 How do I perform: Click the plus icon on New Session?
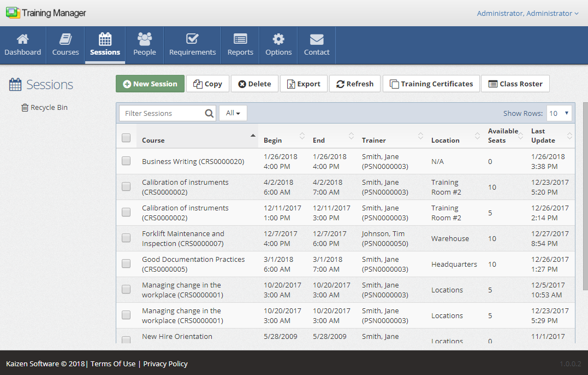[127, 84]
